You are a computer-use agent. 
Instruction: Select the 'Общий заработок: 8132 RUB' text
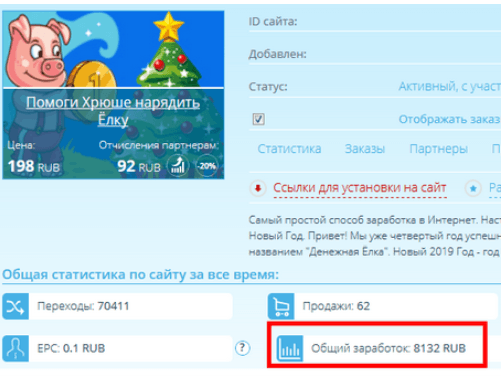pos(388,348)
